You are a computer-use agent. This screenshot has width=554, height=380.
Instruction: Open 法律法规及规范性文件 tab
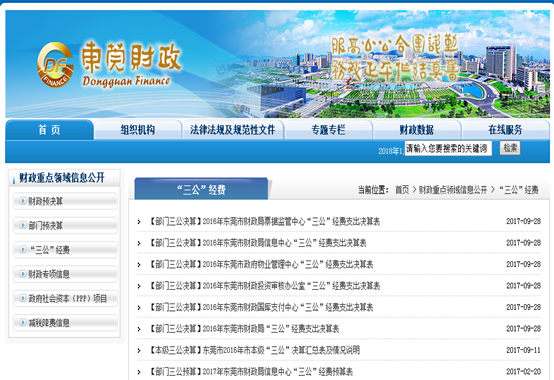(233, 130)
